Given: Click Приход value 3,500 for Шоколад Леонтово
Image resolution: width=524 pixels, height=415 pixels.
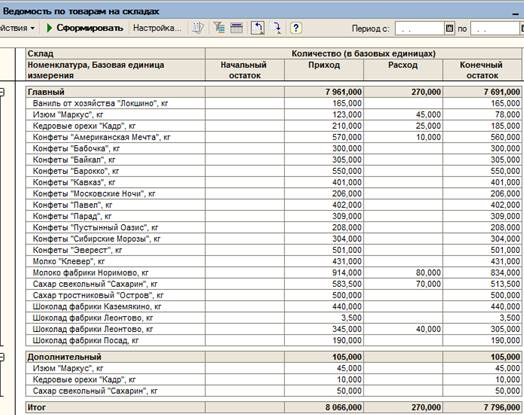Looking at the screenshot, I should [x=351, y=318].
